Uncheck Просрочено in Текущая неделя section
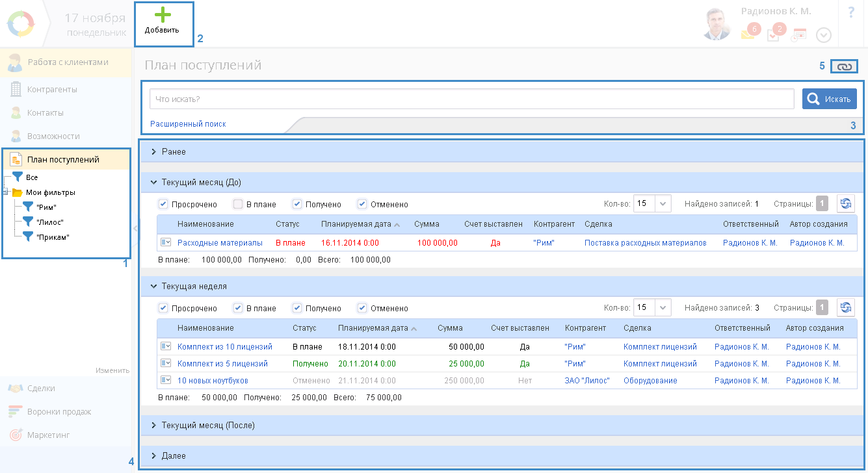Image resolution: width=868 pixels, height=473 pixels. pos(163,309)
